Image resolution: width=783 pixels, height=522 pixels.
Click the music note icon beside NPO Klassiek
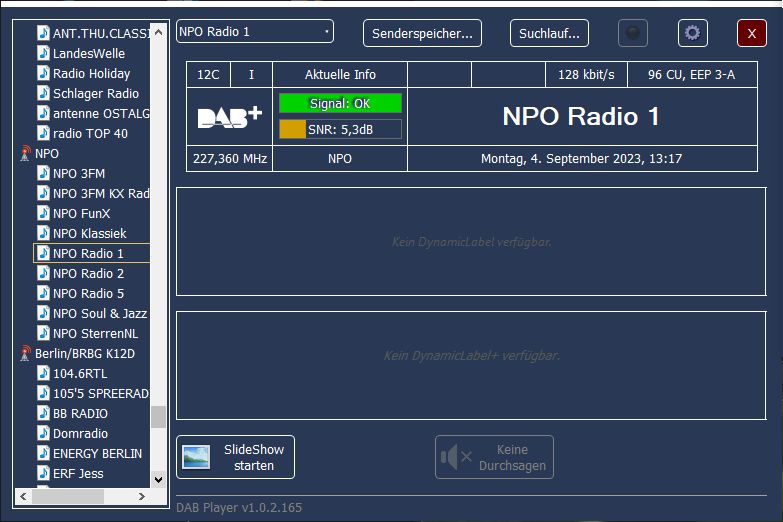click(43, 233)
